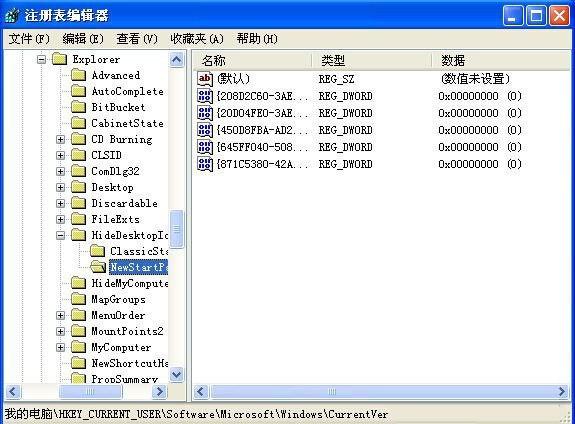Click the CLSID folder icon

coord(78,155)
